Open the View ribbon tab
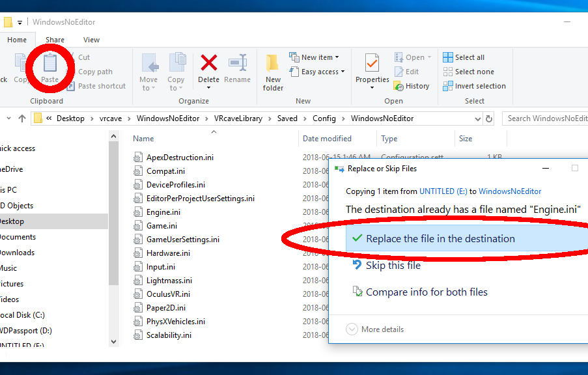588x375 pixels. point(92,40)
